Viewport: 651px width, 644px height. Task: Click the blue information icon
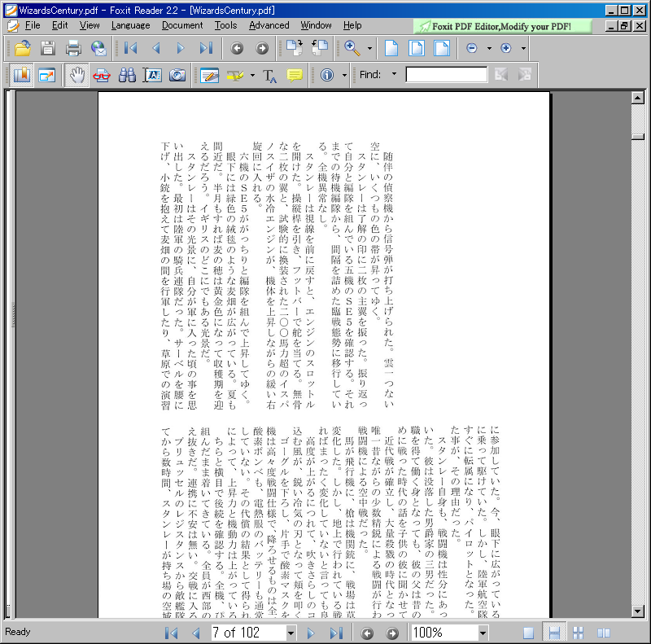[327, 75]
